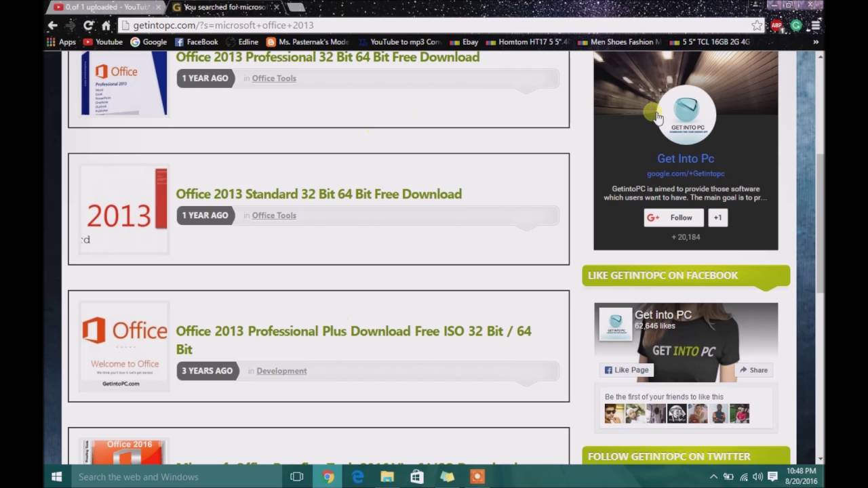Screen dimensions: 868x488
Task: Open the Edline bookmark
Action: [x=242, y=42]
